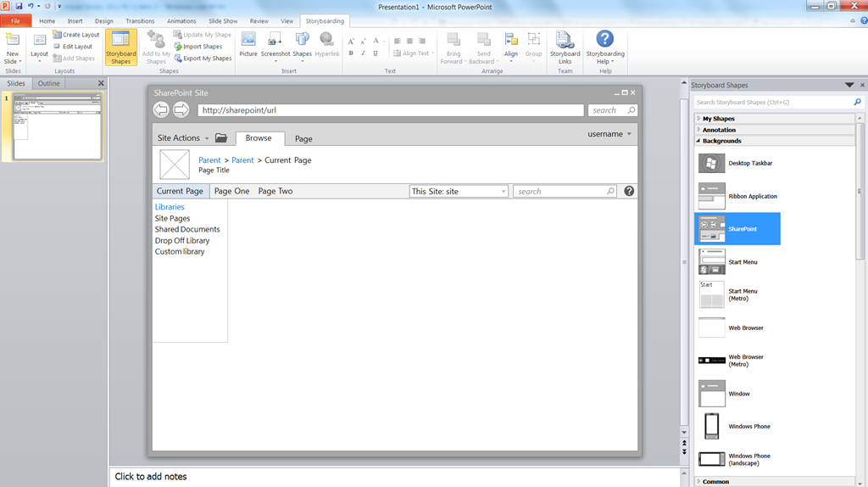
Task: Open the Slide Show ribbon tab
Action: (223, 21)
